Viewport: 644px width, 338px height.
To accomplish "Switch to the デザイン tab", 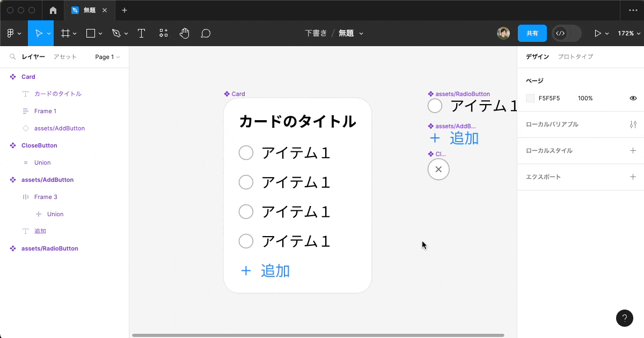I will tap(537, 57).
